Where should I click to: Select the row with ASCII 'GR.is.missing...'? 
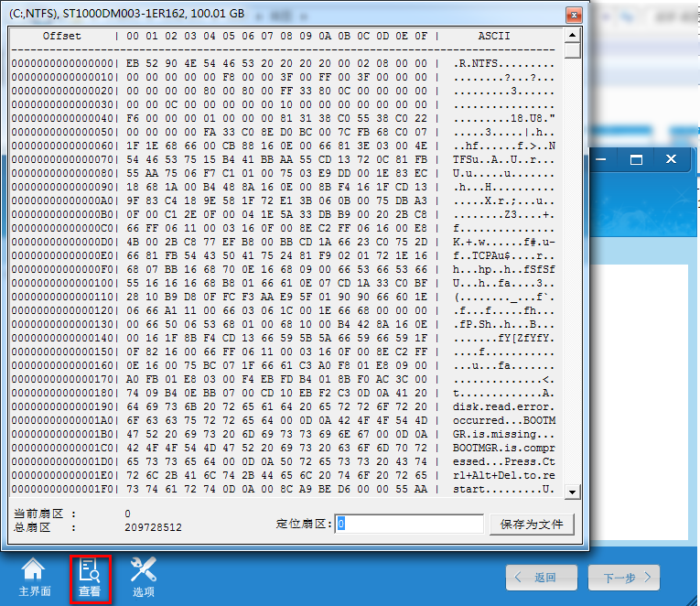point(283,434)
